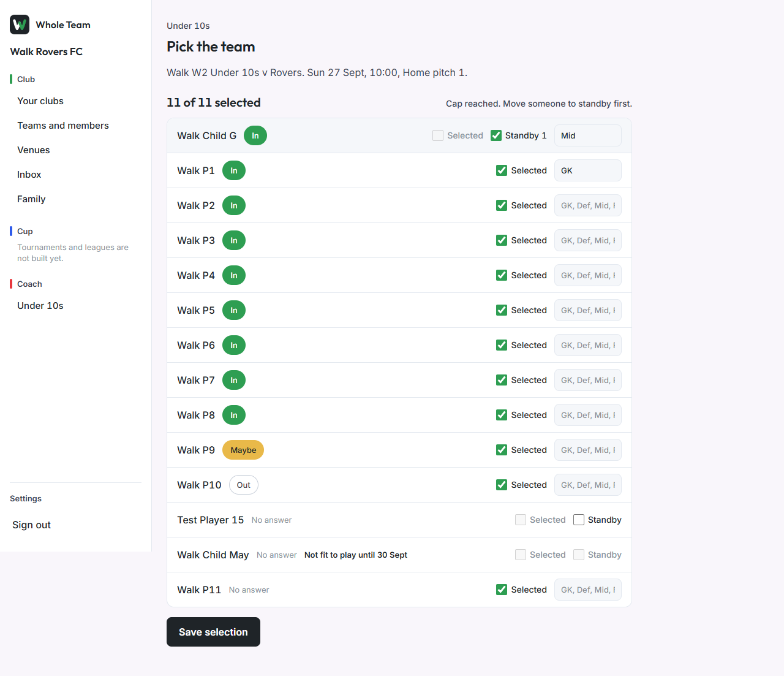Click the "Test Player 15" player name
The image size is (784, 676).
point(211,520)
